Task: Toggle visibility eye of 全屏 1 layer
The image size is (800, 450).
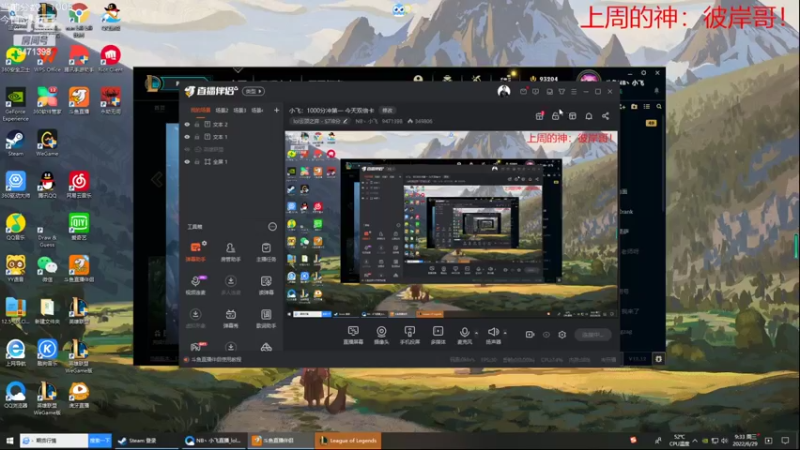Action: [x=187, y=162]
